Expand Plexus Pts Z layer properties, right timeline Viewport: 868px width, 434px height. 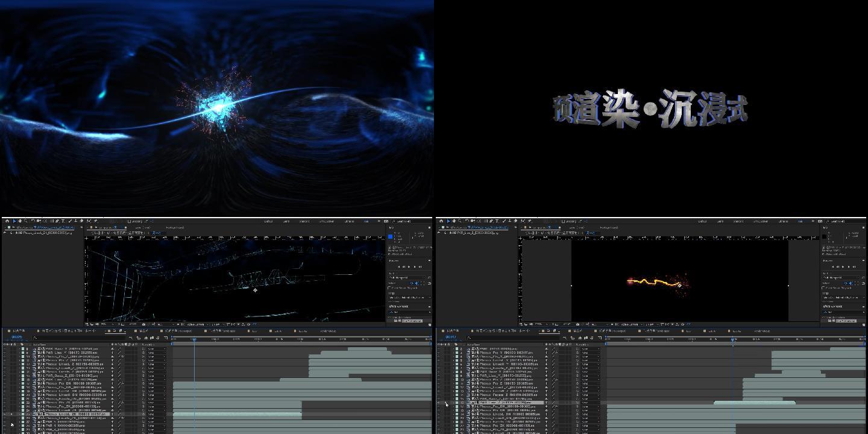(453, 383)
